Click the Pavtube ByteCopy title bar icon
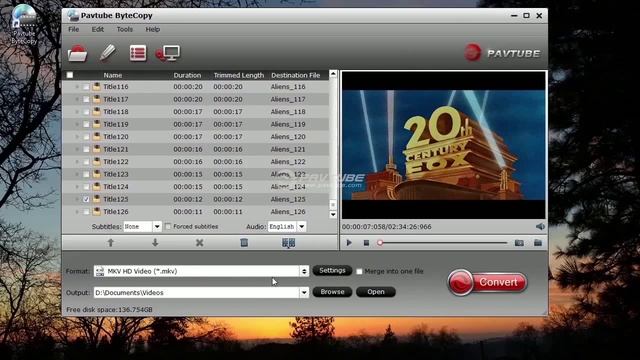Image resolution: width=640 pixels, height=360 pixels. [x=73, y=16]
